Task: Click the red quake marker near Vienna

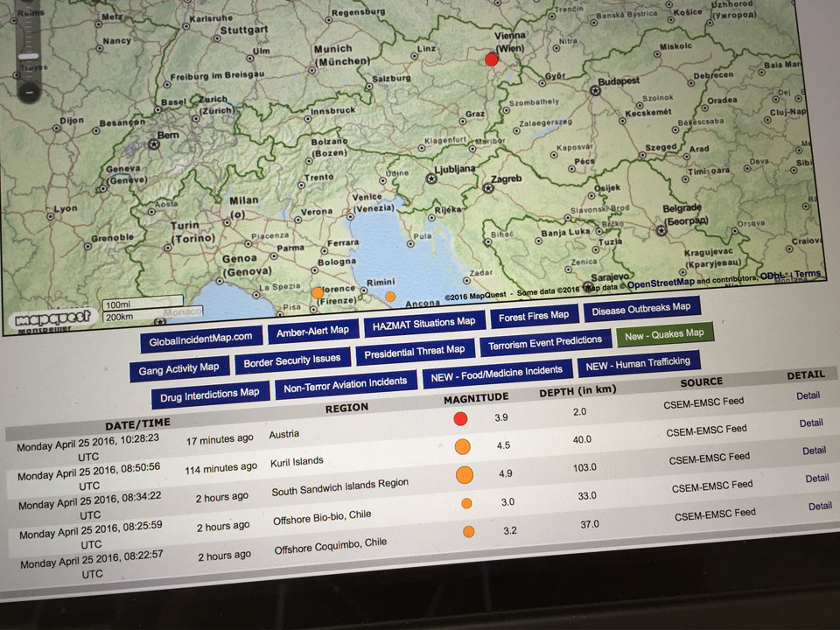Action: (491, 59)
